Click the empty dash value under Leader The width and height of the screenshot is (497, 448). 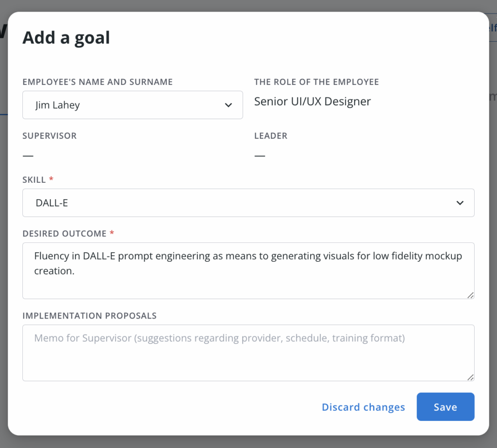260,156
